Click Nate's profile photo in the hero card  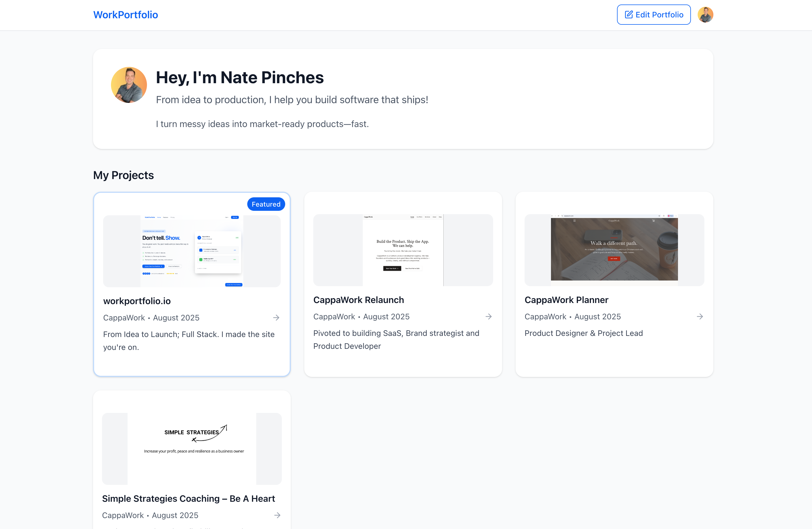click(129, 85)
